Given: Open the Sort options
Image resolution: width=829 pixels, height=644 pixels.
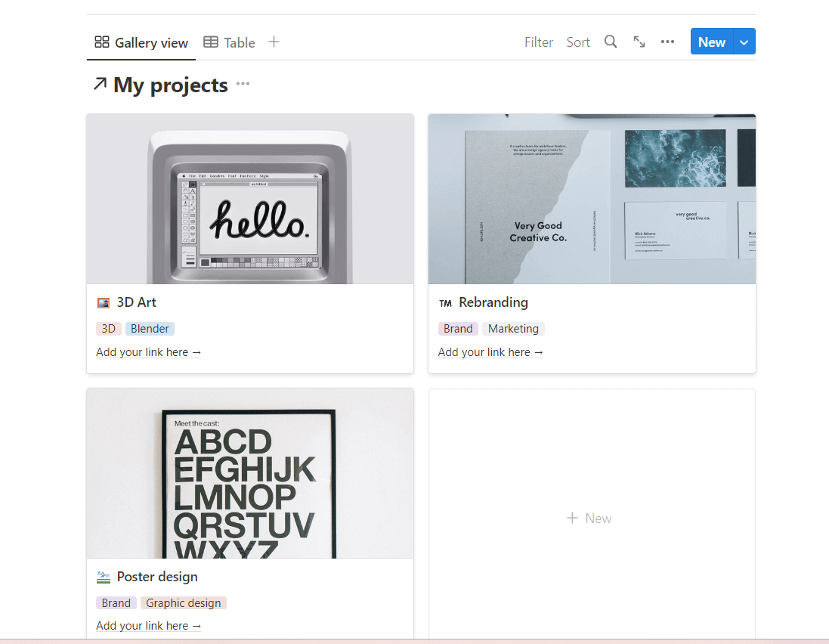Looking at the screenshot, I should (x=578, y=42).
